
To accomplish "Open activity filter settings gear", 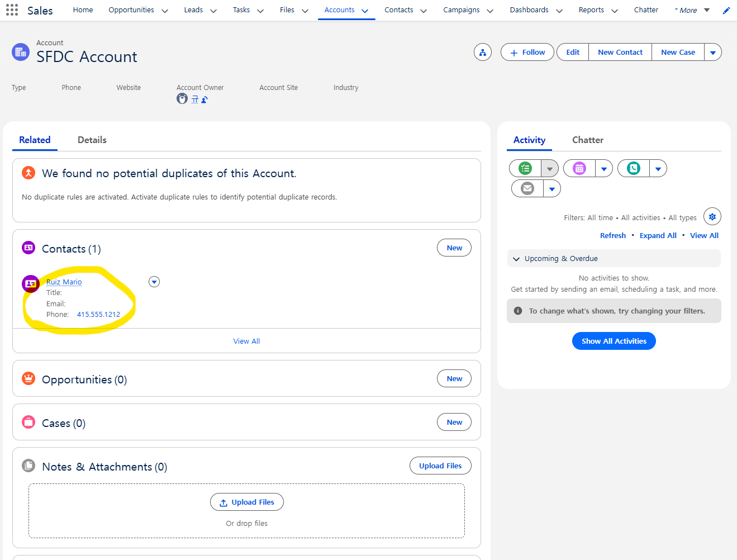I will click(712, 217).
